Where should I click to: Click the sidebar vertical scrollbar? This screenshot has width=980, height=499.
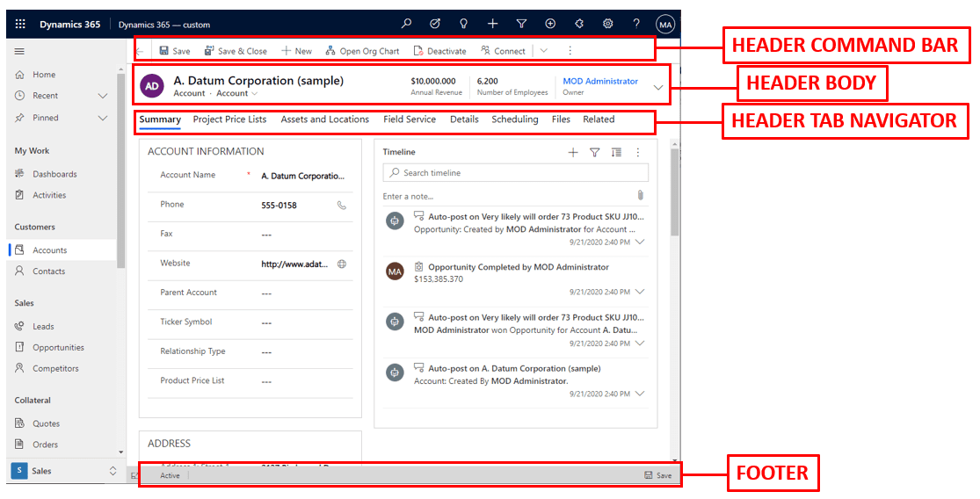[x=121, y=170]
